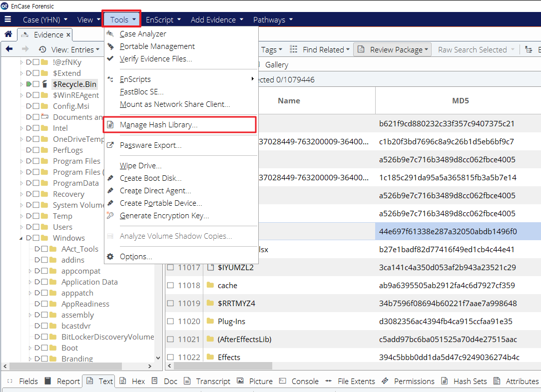Screen dimensions: 541x392
Task: Select FastBloc SE menu entry
Action: 141,92
